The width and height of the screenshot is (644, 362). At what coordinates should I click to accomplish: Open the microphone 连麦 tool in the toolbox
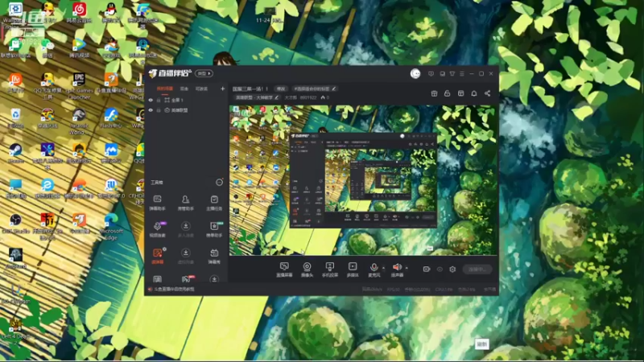coord(157,229)
